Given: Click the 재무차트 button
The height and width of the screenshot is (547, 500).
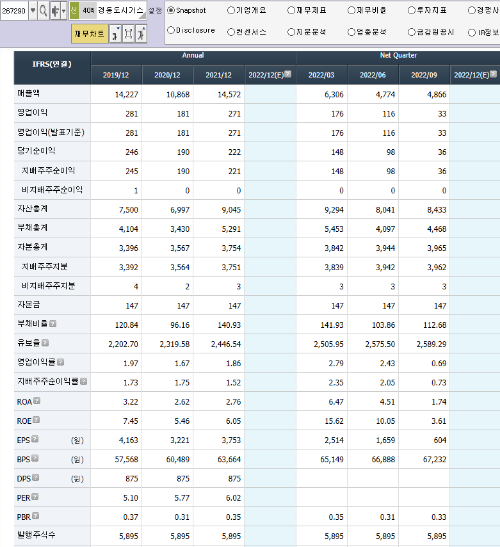Looking at the screenshot, I should click(x=90, y=34).
